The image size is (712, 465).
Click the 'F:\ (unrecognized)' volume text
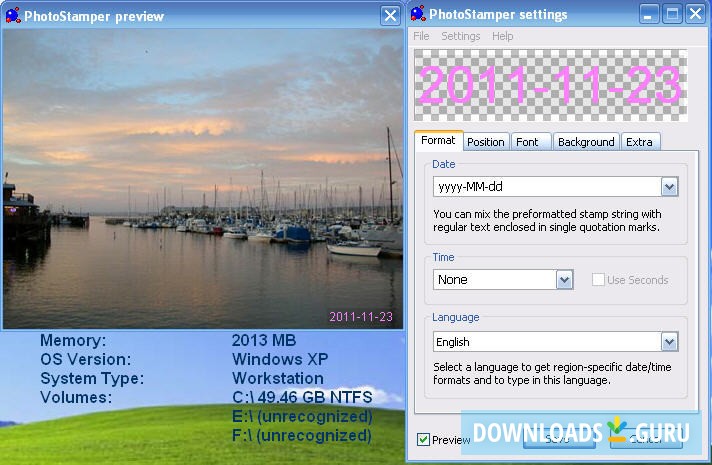point(302,435)
